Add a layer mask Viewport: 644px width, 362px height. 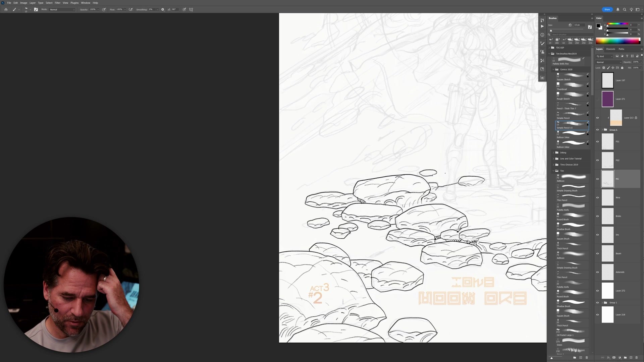pyautogui.click(x=614, y=358)
